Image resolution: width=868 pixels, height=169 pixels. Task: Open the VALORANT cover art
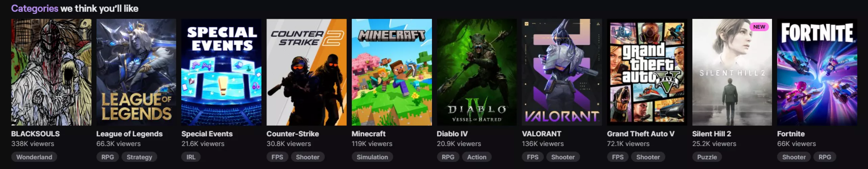[x=562, y=72]
